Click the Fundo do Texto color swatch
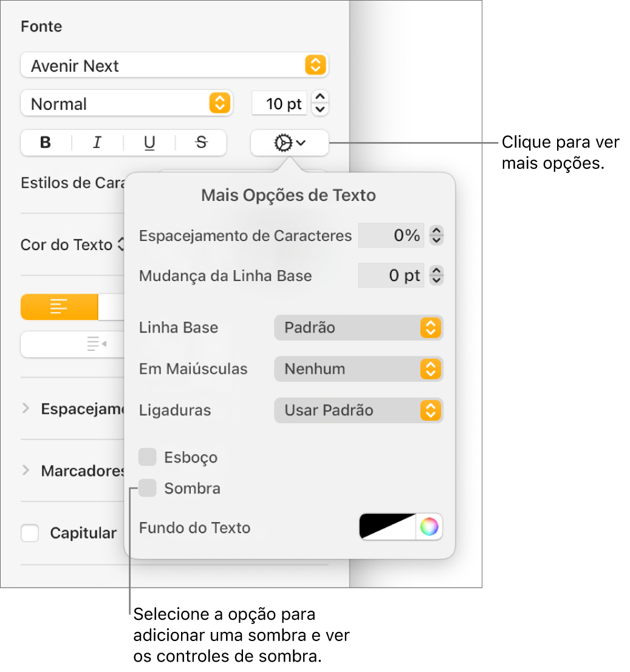The image size is (630, 672). click(388, 527)
